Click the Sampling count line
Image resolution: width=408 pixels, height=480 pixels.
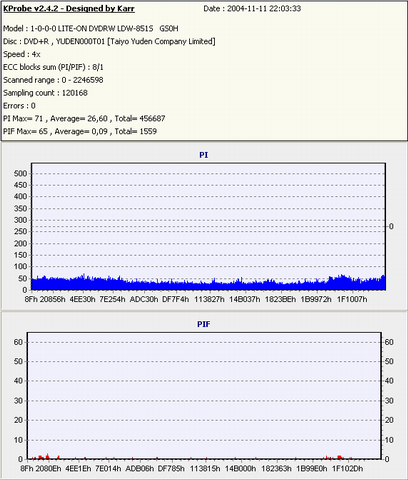pos(45,93)
